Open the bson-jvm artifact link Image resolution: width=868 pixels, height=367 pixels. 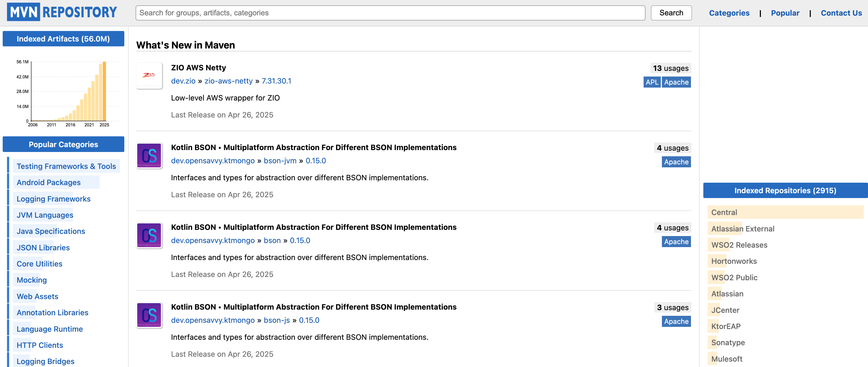[280, 161]
